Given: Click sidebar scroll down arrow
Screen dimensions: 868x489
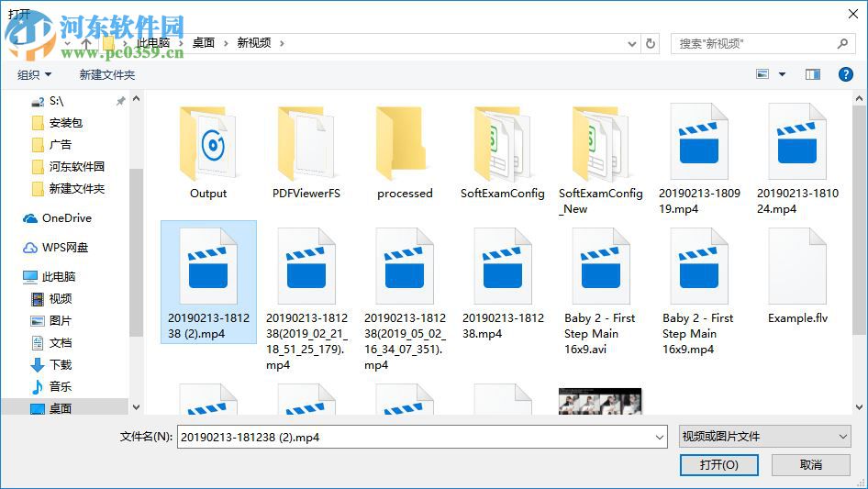Looking at the screenshot, I should pos(136,407).
